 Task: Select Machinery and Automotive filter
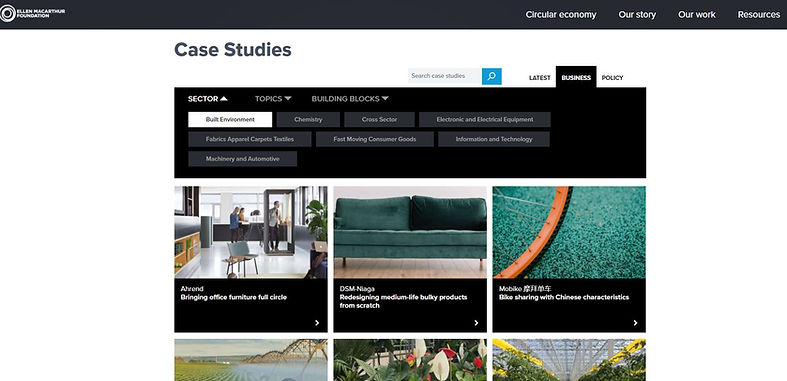[242, 159]
